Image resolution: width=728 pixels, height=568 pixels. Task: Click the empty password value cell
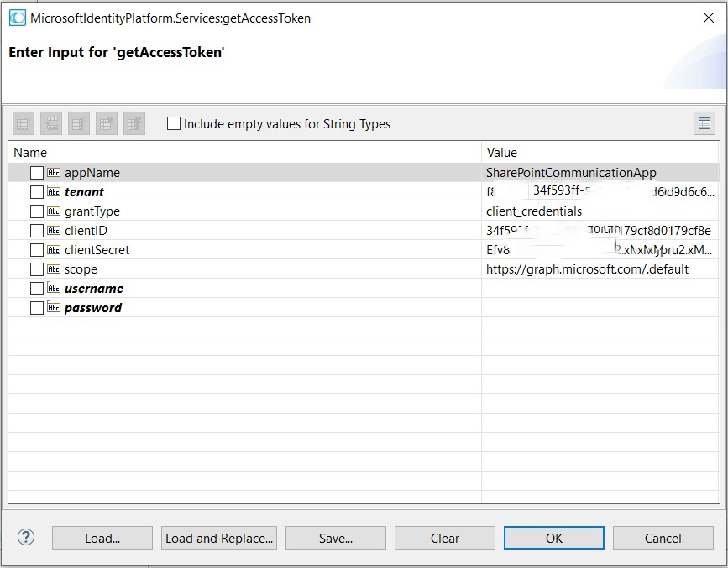(x=600, y=308)
